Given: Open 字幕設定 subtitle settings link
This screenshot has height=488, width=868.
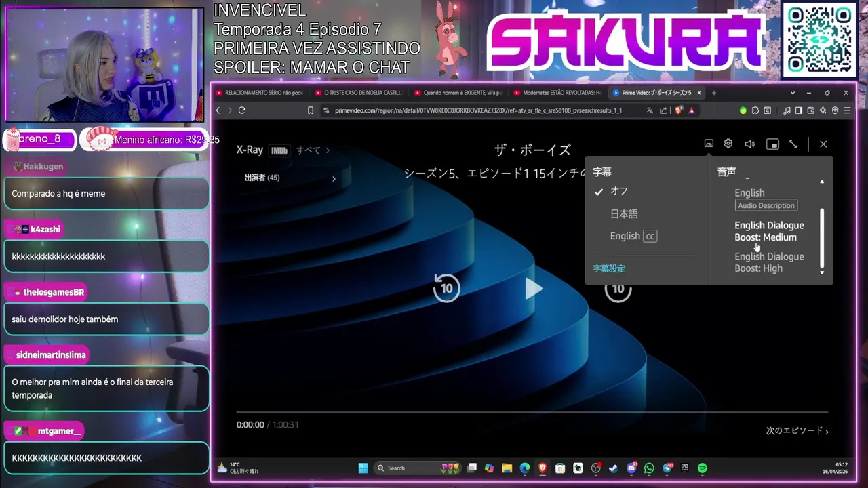Looking at the screenshot, I should 609,268.
